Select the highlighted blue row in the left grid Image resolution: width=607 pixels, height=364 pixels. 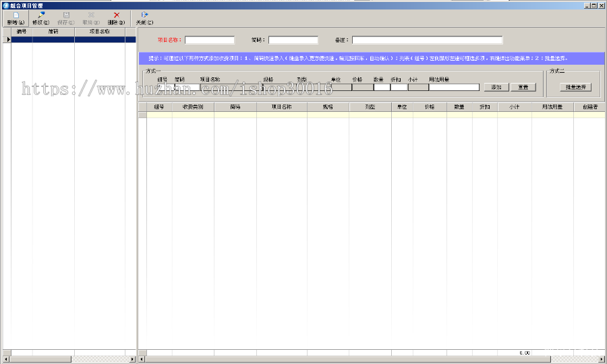[x=74, y=40]
